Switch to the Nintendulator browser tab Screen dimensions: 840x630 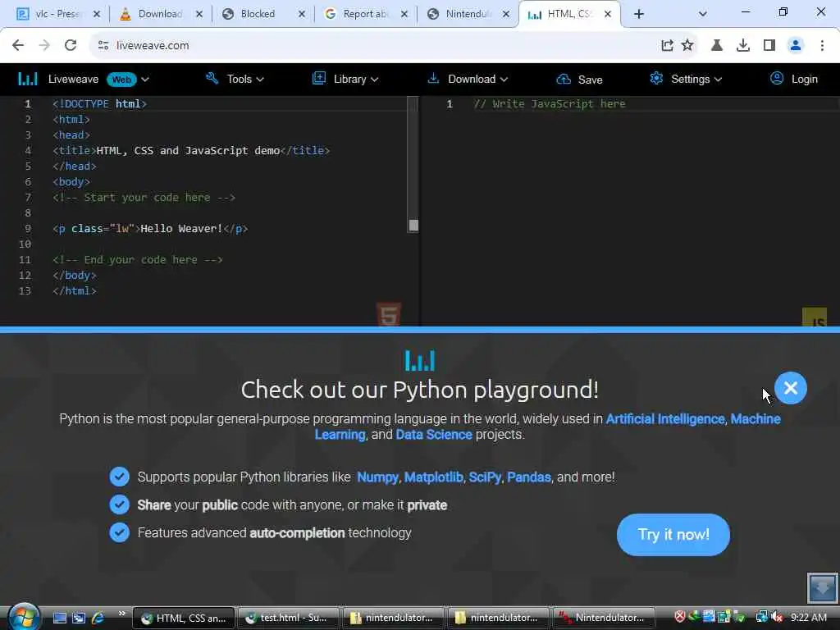coord(468,14)
